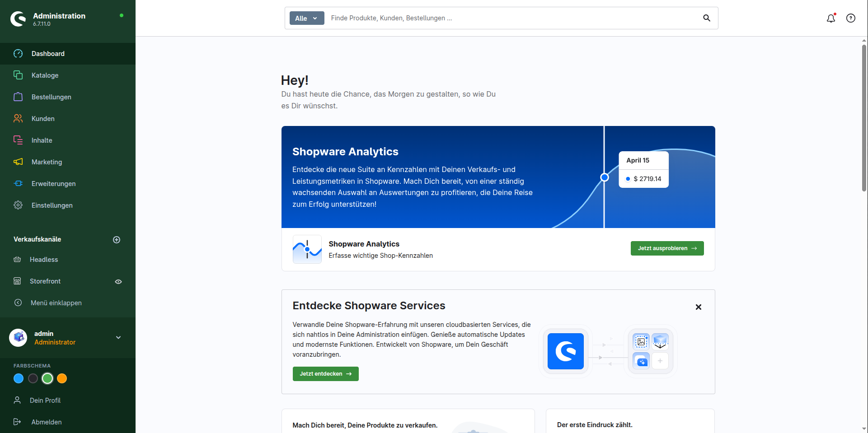Viewport: 868px width, 433px height.
Task: Click the Shopware Analytics app icon
Action: 307,249
